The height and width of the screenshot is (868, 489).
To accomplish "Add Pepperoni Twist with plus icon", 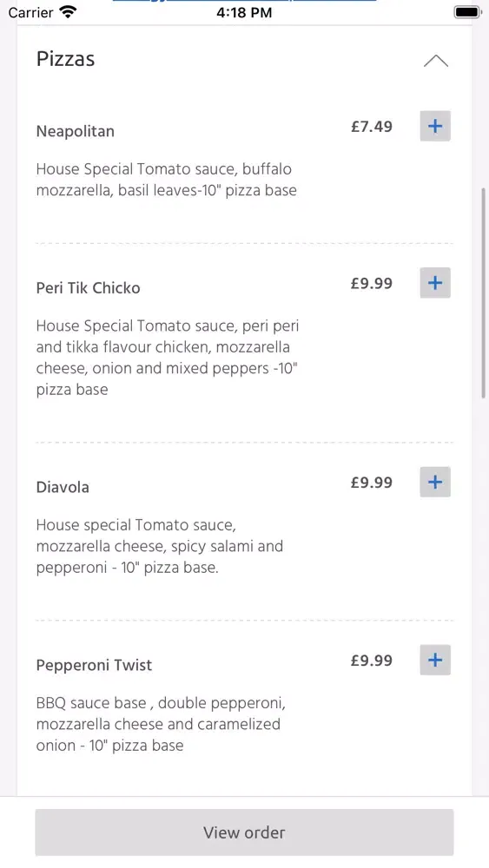I will pyautogui.click(x=435, y=660).
